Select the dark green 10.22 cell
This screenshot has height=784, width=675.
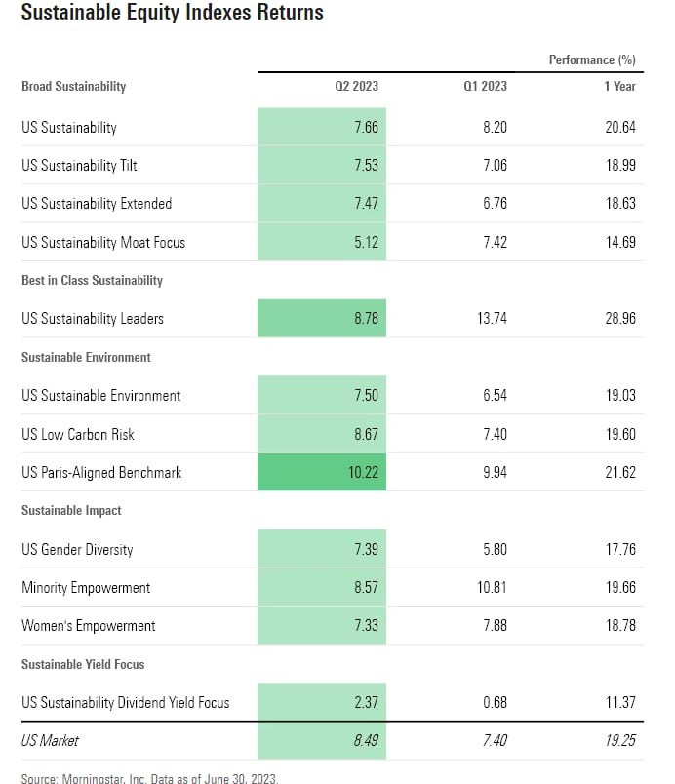coord(322,473)
